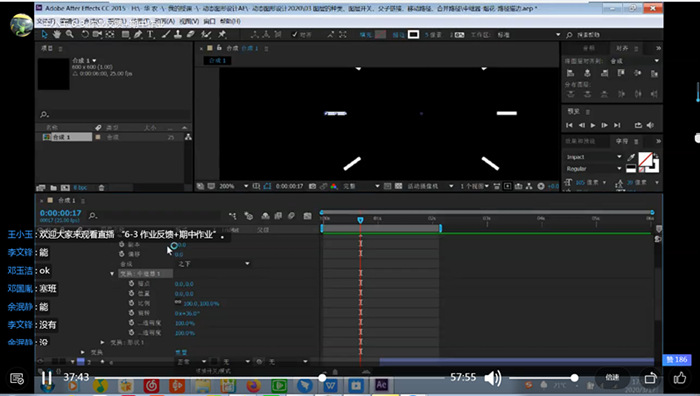This screenshot has height=396, width=700.
Task: Collapse the expanded transform group in timeline
Action: (x=112, y=274)
